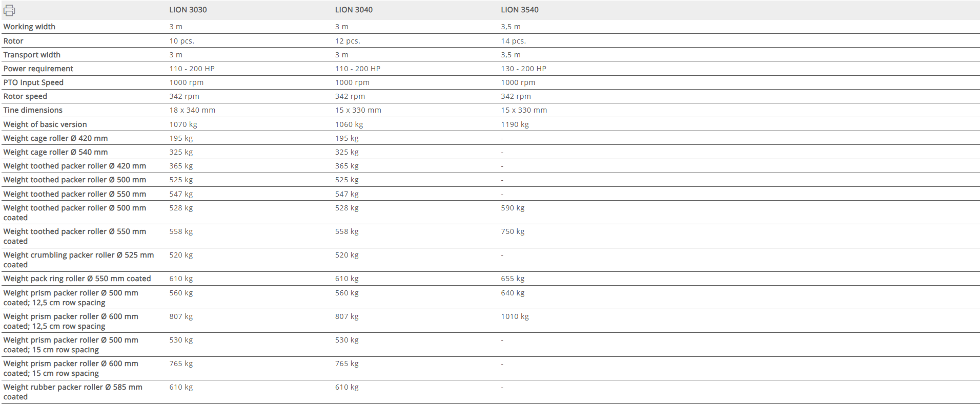The image size is (980, 406).
Task: Select the Weight crumbling packer roller row label
Action: pos(78,260)
